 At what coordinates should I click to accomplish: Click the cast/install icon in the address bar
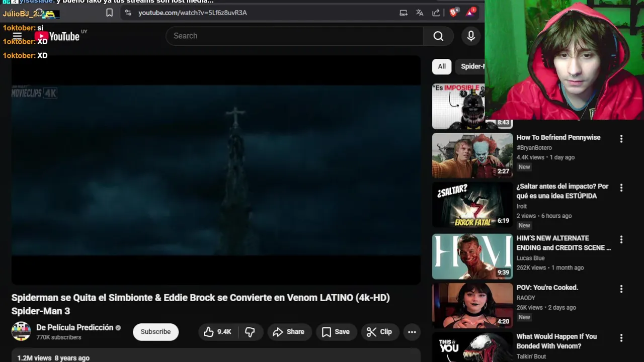404,13
